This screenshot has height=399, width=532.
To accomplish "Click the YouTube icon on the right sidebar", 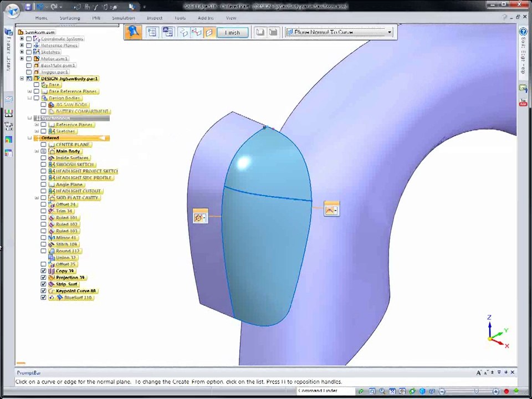I will [523, 102].
